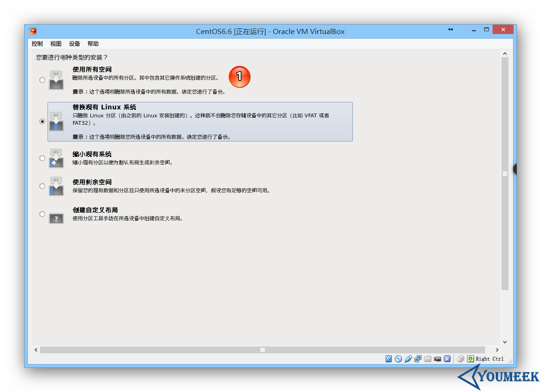Click the virtualization features chip icon
541x392 pixels.
pos(447,358)
